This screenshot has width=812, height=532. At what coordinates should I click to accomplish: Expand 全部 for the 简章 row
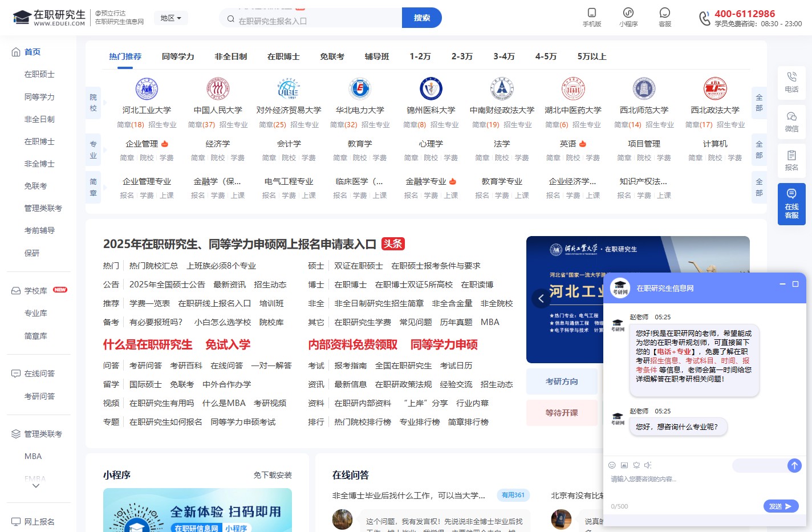pos(759,188)
